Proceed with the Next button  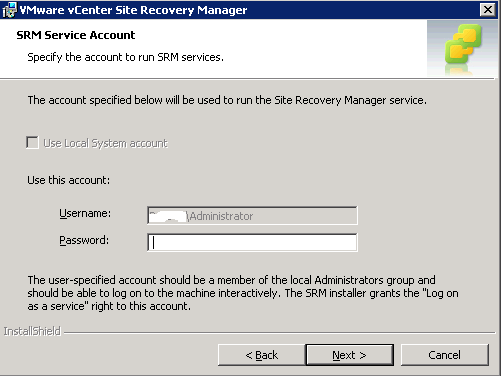click(350, 355)
